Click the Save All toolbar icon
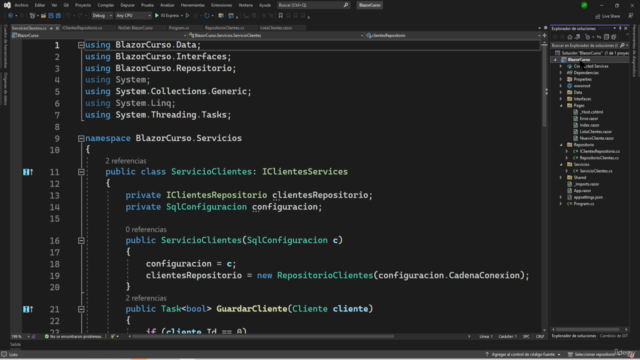 [58, 16]
